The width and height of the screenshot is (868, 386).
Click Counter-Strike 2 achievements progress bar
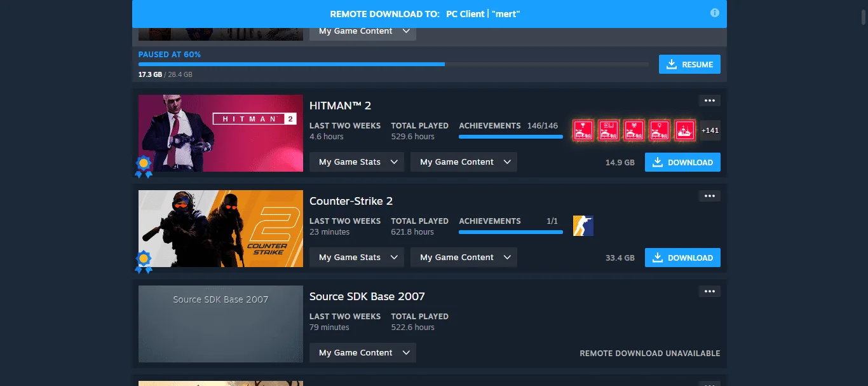pos(511,231)
